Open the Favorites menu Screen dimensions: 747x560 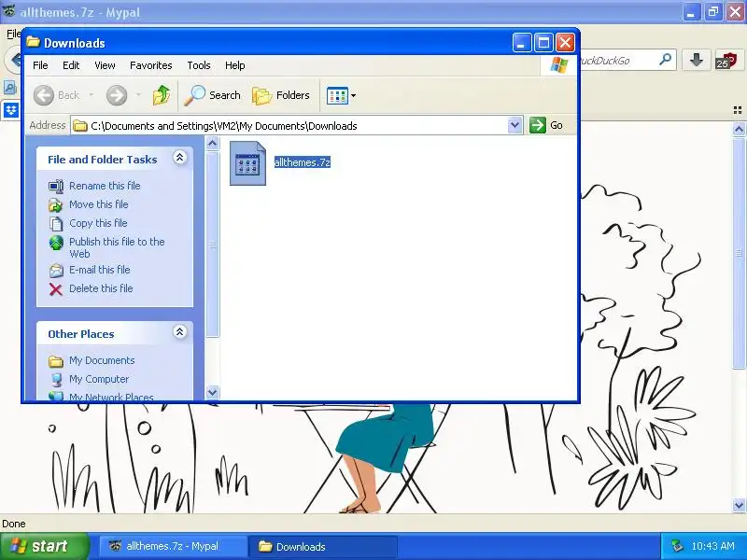151,65
